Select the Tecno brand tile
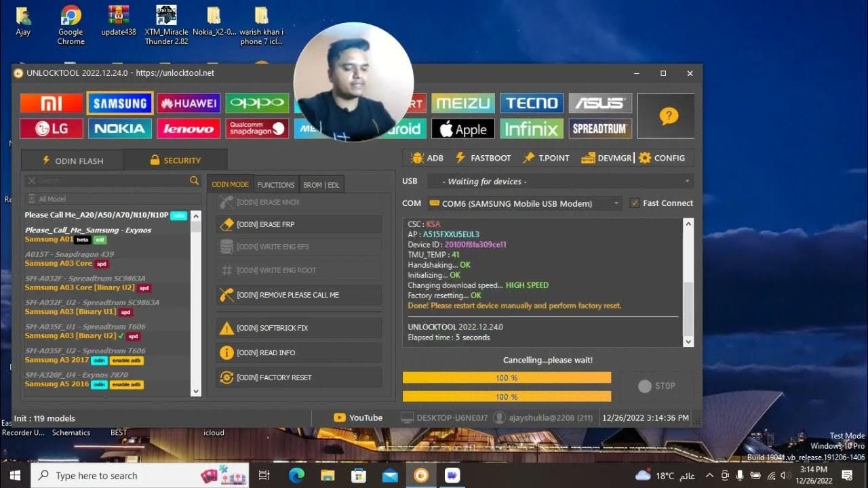The width and height of the screenshot is (868, 488). coord(532,103)
